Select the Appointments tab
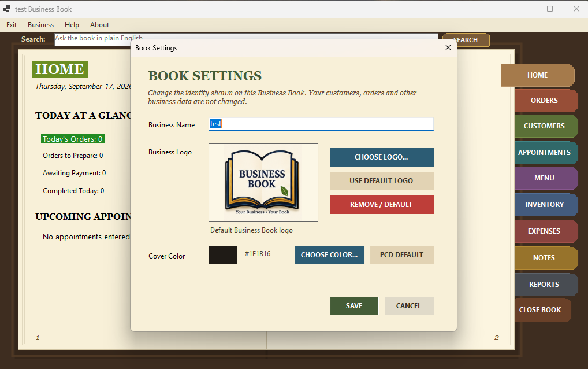588x369 pixels. tap(546, 153)
